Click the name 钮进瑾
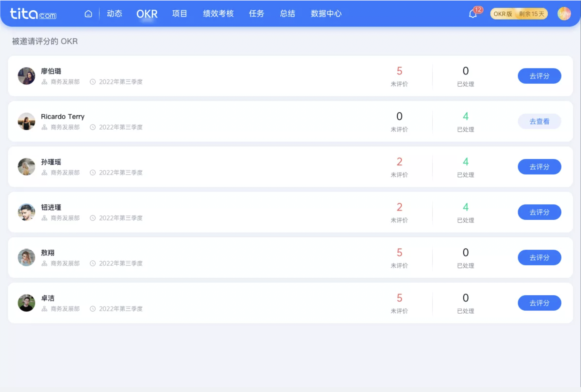 click(51, 207)
